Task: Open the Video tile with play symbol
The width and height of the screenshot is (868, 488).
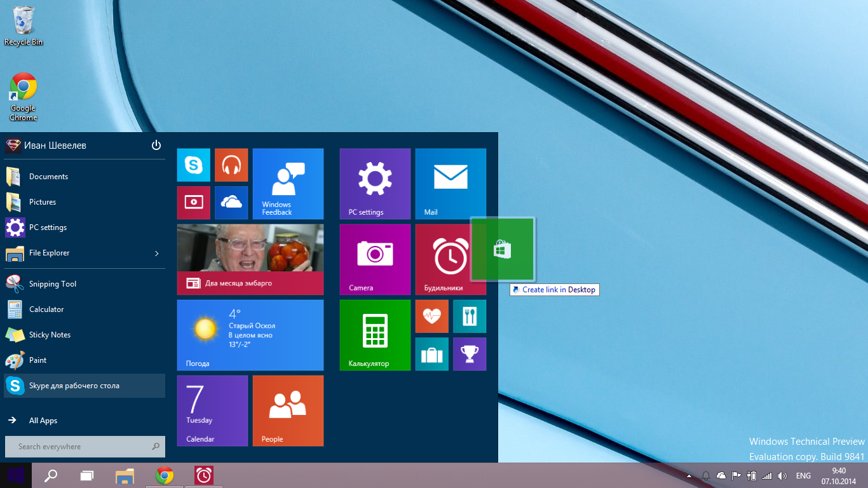Action: tap(193, 203)
